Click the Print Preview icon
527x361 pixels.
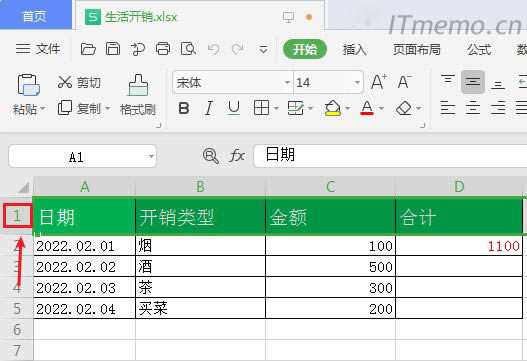188,49
